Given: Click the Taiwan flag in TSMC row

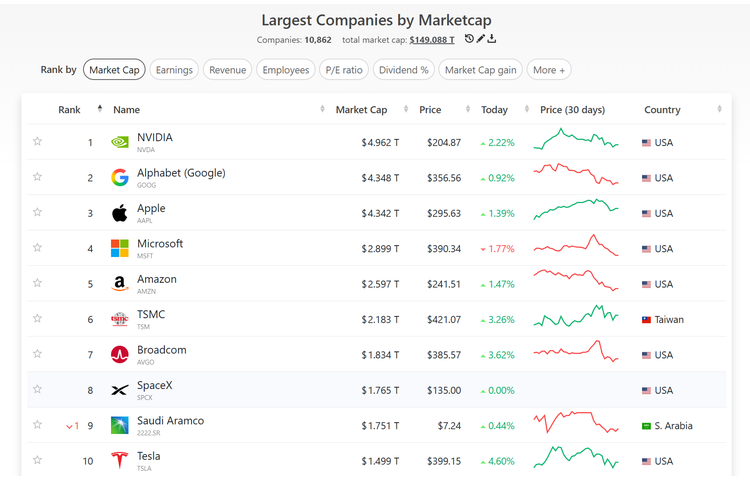Looking at the screenshot, I should point(646,320).
